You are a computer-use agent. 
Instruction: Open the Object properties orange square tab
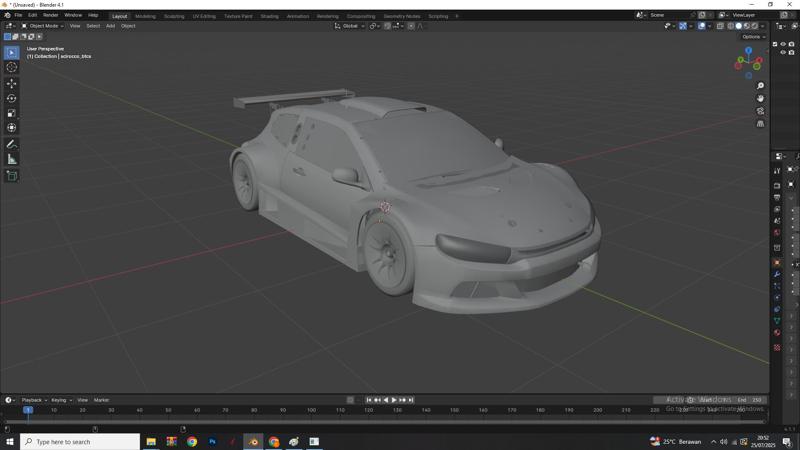click(x=777, y=262)
